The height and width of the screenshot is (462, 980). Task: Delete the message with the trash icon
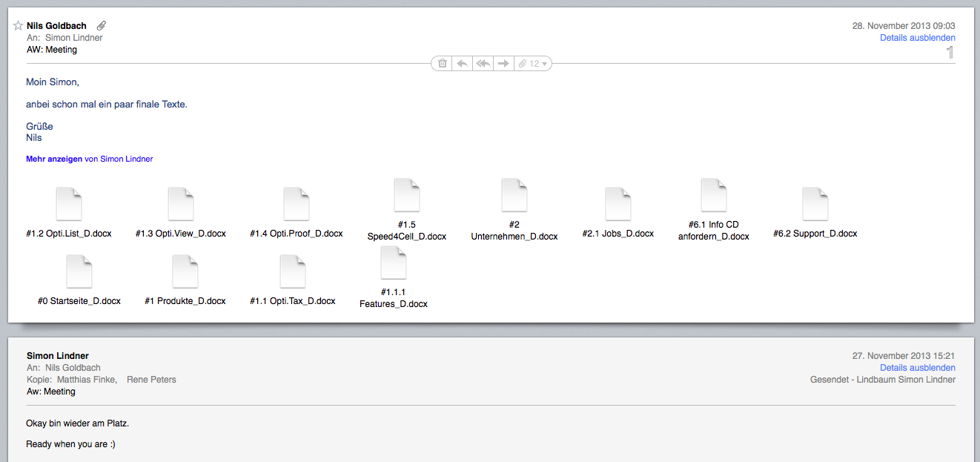coord(443,64)
